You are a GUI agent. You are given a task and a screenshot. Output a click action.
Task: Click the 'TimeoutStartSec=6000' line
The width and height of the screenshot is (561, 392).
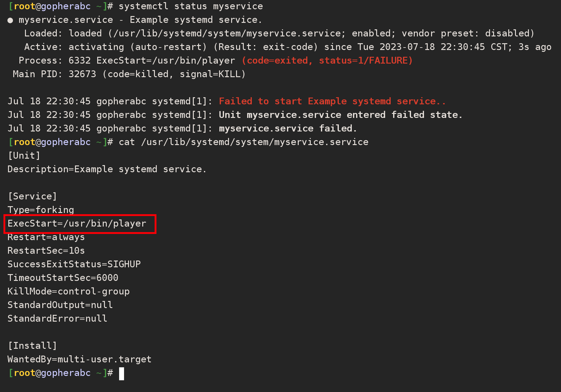[x=63, y=278]
